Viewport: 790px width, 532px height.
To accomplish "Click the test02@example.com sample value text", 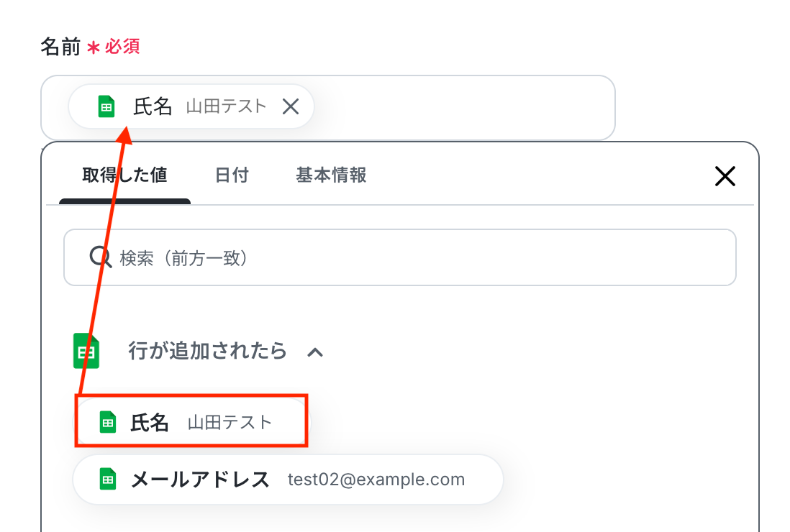I will (x=376, y=480).
